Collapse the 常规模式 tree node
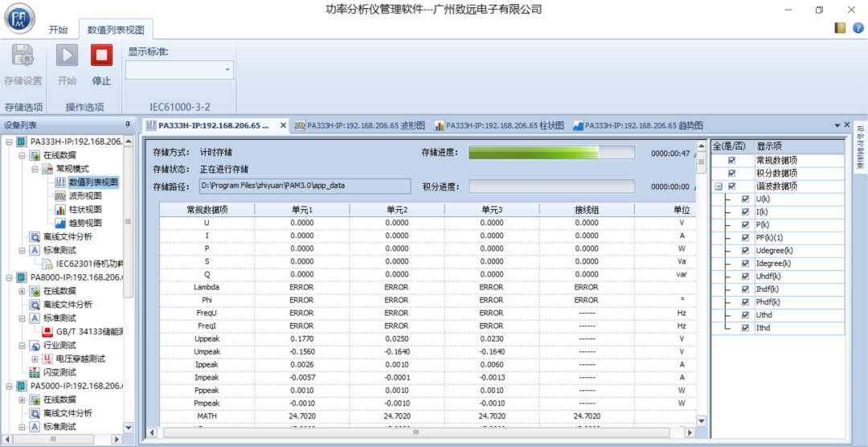 [35, 168]
